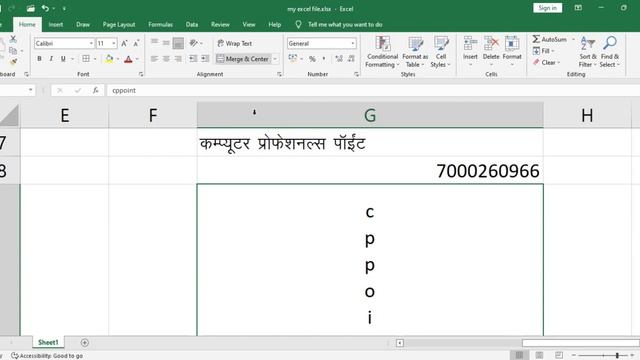Click the Accounting Number Format icon
The image size is (640, 360).
(x=293, y=59)
